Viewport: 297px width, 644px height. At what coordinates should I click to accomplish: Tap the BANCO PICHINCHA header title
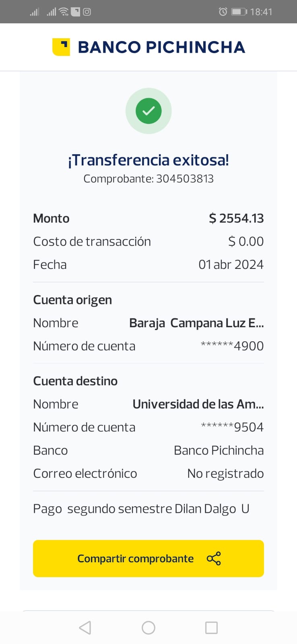pos(161,47)
